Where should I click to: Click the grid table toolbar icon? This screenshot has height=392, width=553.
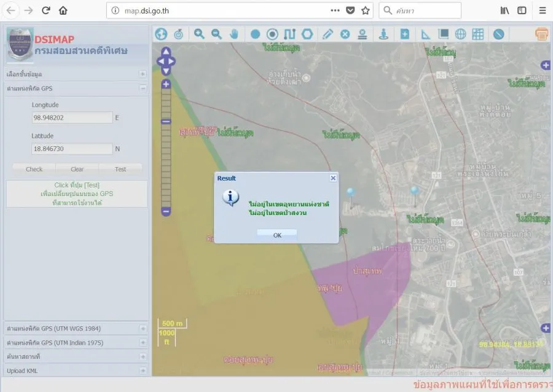click(477, 34)
